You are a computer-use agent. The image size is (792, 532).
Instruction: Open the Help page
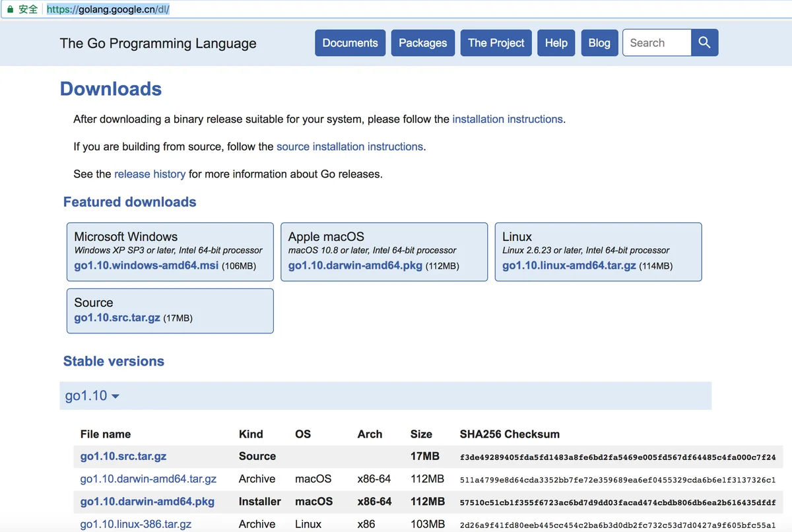click(556, 43)
